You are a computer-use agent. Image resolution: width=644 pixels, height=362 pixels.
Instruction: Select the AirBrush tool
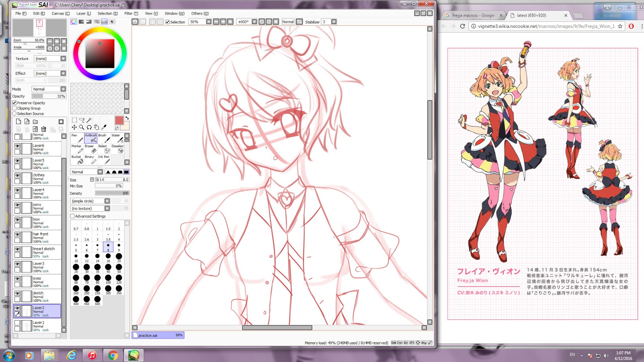pyautogui.click(x=91, y=138)
